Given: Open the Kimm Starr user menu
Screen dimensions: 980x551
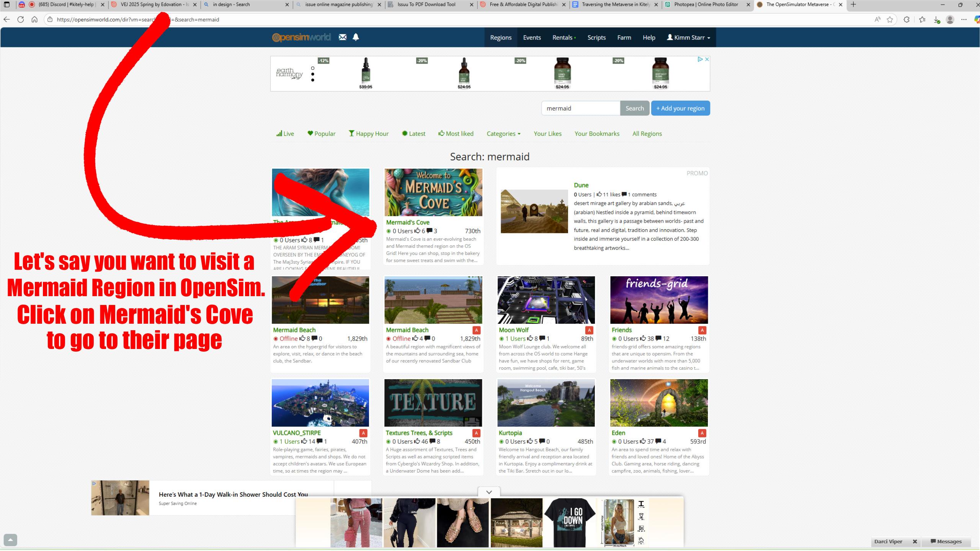Looking at the screenshot, I should [x=688, y=37].
